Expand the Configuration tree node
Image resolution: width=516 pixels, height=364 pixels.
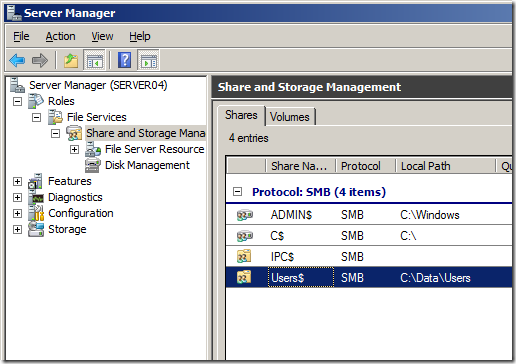tap(17, 213)
